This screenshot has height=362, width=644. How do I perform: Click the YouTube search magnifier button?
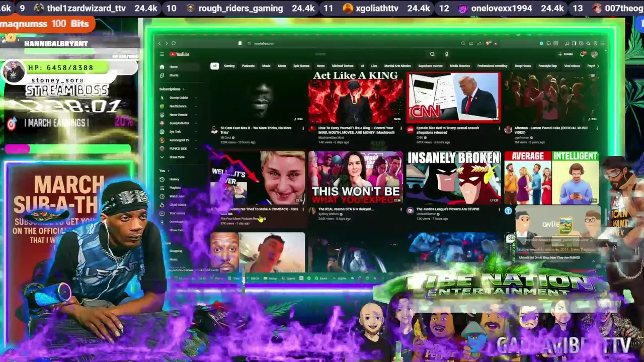pos(432,54)
